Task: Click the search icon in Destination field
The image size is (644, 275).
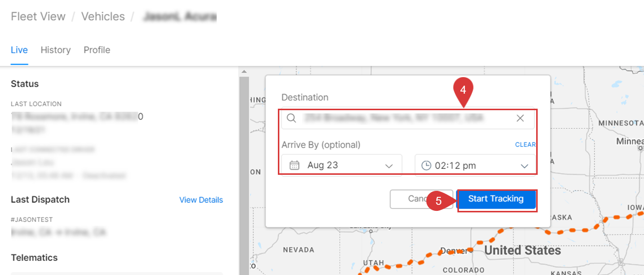Action: (291, 118)
